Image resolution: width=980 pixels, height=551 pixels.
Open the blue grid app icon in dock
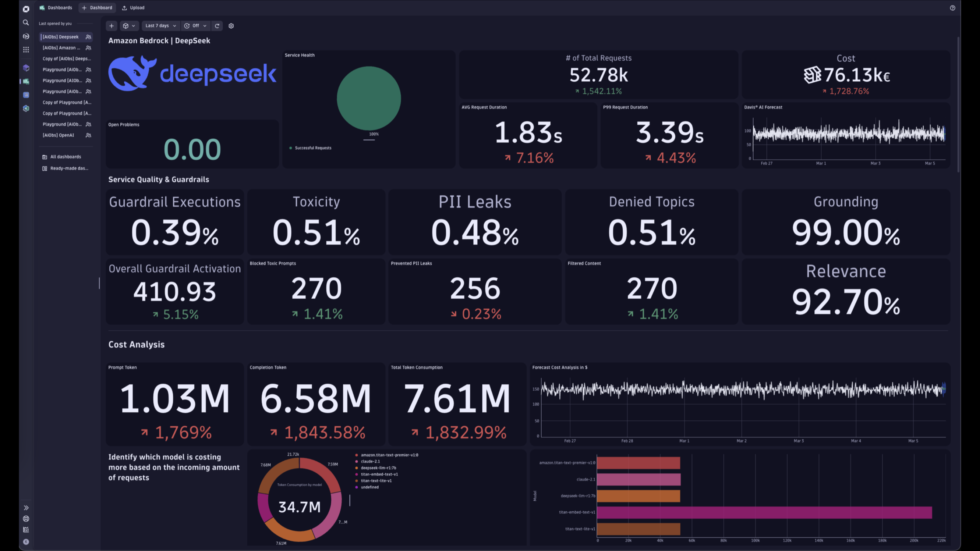[26, 95]
